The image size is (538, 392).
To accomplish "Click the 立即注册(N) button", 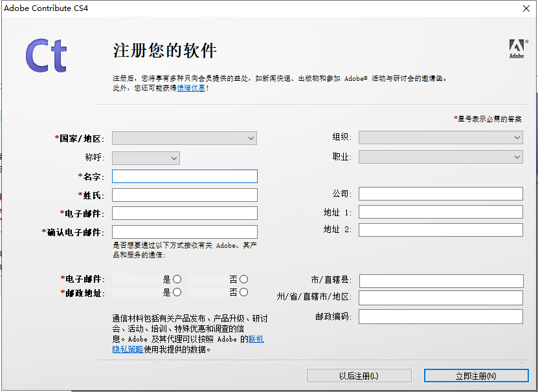I will pyautogui.click(x=476, y=376).
